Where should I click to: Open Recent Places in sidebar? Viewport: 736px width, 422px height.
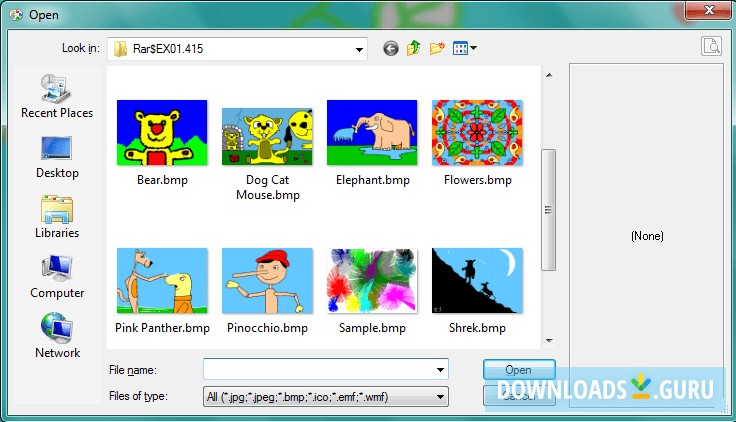(57, 96)
